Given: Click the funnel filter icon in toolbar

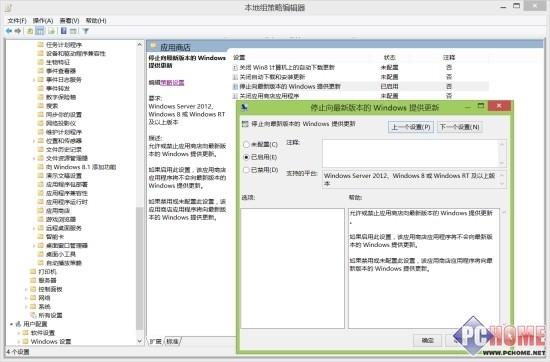Looking at the screenshot, I should coord(86,31).
